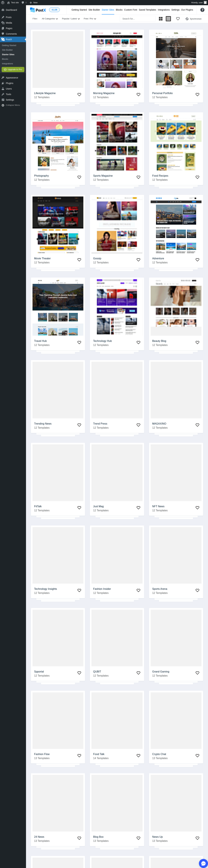Favorite the Grand Gaming template
Viewport: 208px width, 868px height.
coord(198,673)
